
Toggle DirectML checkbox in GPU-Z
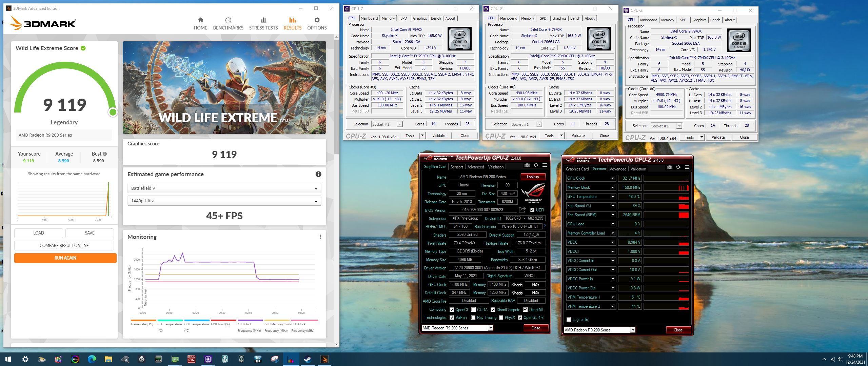525,310
